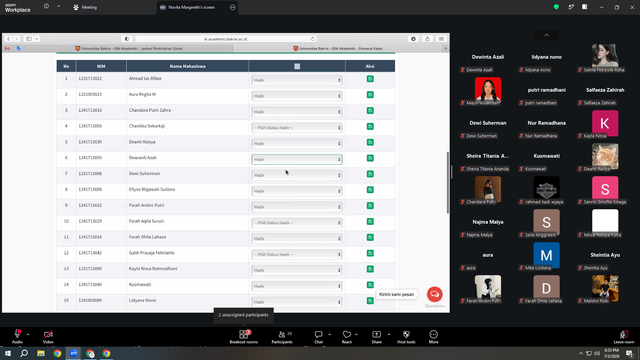Open Chrome from the Windows taskbar

(x=57, y=353)
